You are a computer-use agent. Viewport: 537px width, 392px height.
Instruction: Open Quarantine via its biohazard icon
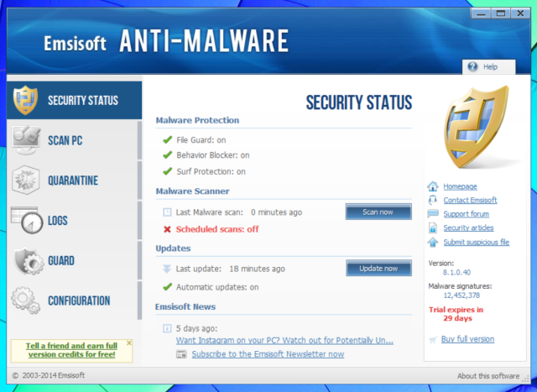pyautogui.click(x=26, y=180)
